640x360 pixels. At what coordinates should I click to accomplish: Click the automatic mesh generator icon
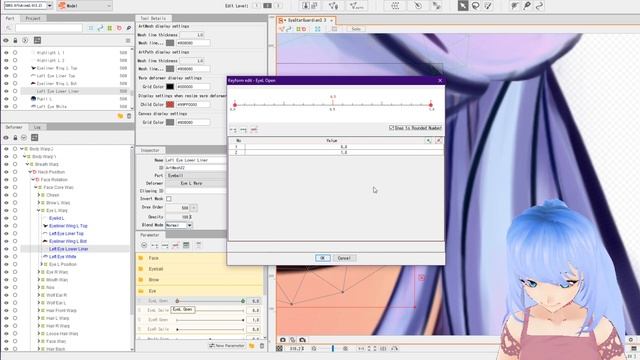356,6
